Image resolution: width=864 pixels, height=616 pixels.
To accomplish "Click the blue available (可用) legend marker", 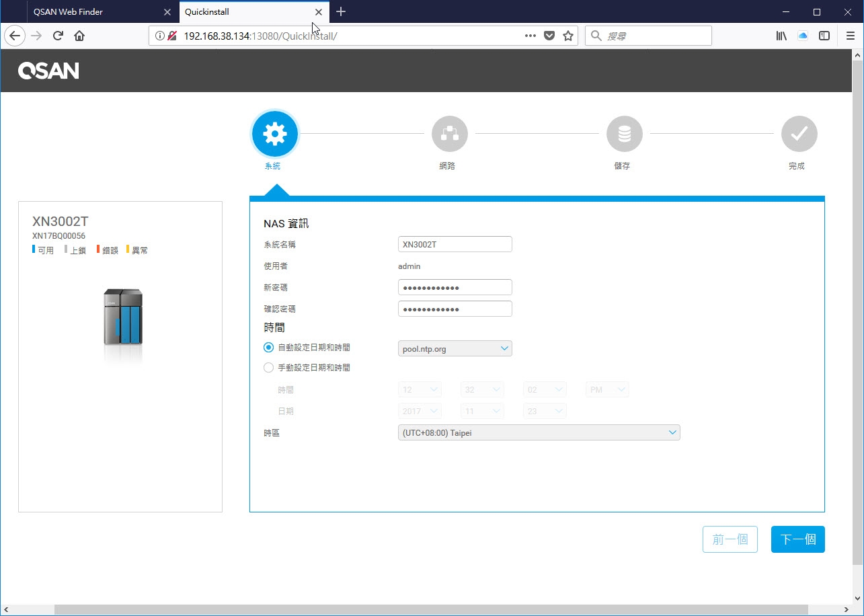I will pos(34,249).
